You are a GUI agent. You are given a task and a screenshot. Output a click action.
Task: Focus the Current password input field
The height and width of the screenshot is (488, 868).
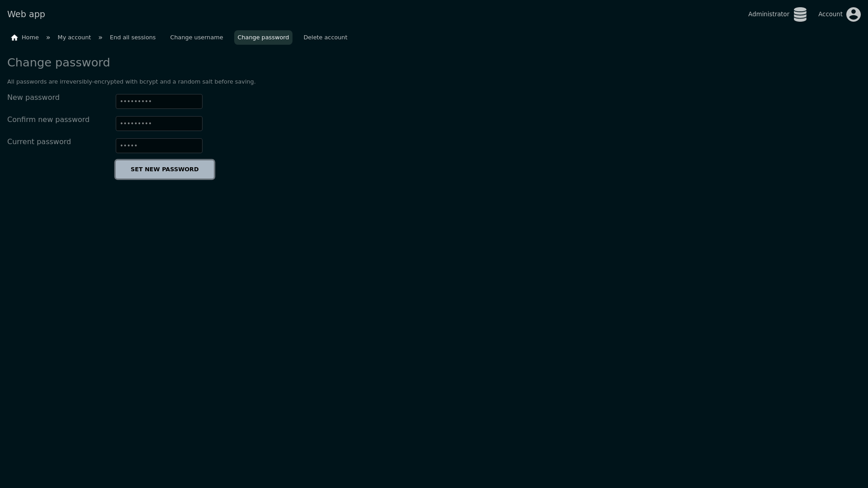click(x=159, y=145)
